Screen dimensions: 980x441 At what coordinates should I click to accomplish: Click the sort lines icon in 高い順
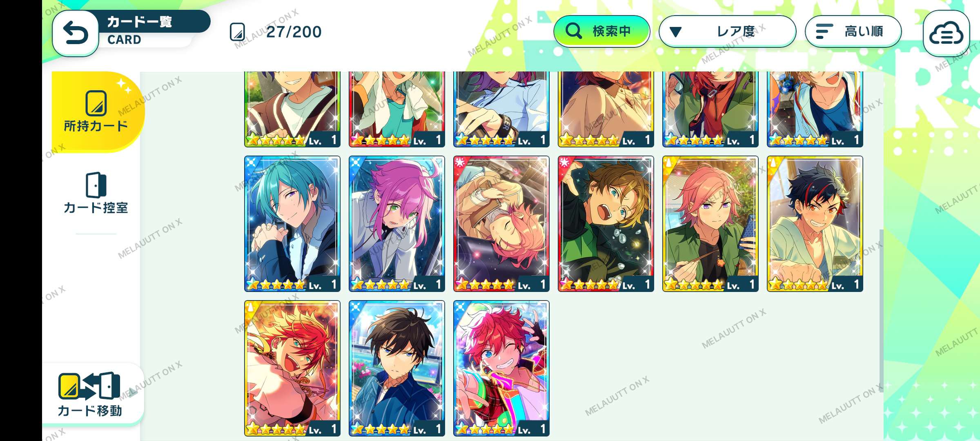(x=824, y=31)
